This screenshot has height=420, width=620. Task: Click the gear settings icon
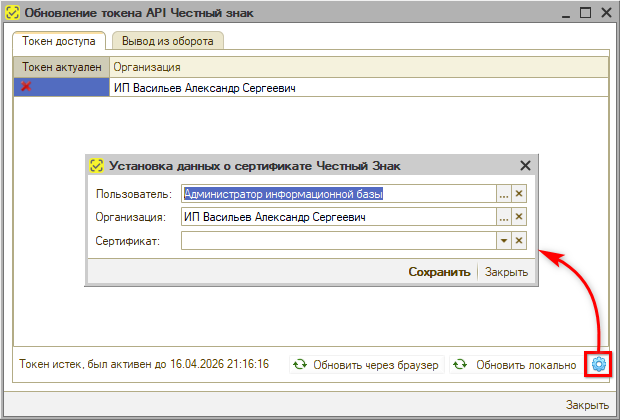click(x=598, y=365)
